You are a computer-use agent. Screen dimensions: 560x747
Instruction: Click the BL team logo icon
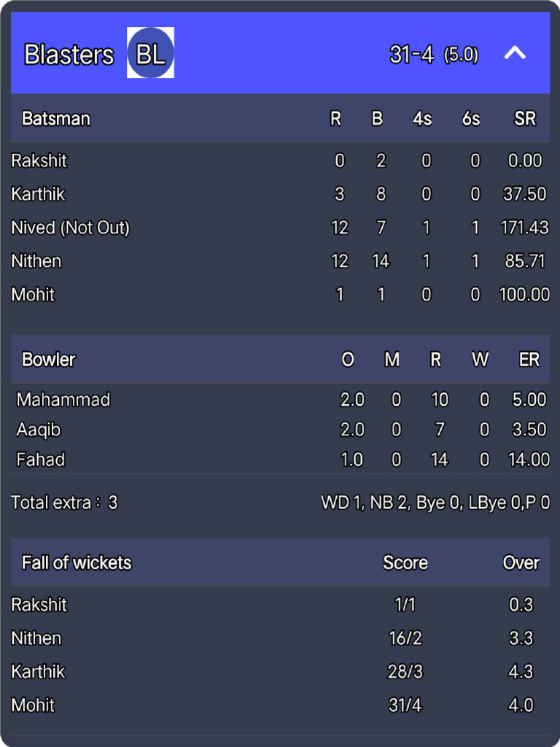[x=150, y=53]
